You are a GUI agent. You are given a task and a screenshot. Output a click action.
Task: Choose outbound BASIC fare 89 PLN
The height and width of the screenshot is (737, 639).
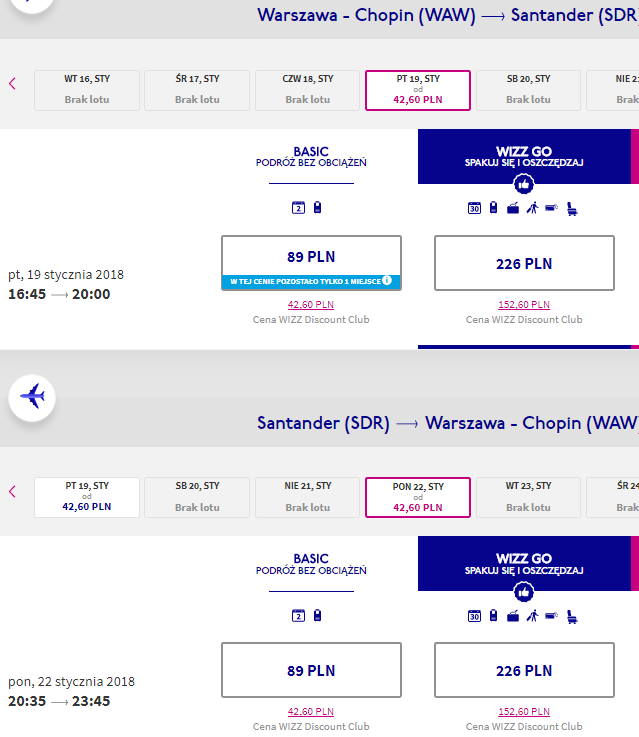click(311, 263)
